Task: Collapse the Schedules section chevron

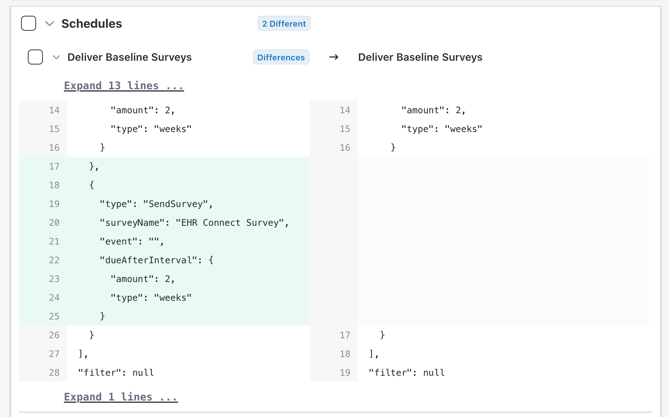Action: click(x=49, y=23)
